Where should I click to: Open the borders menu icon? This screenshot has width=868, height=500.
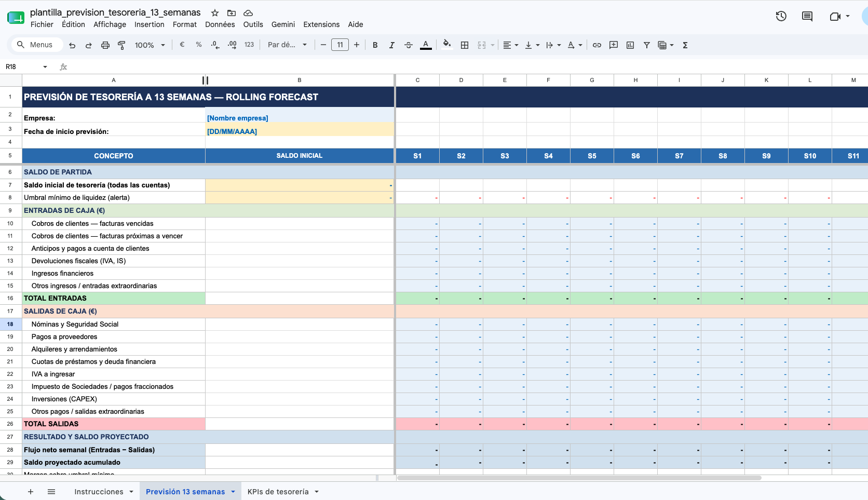click(465, 45)
